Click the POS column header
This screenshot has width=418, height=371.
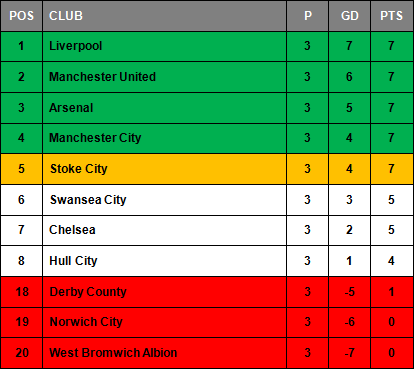pos(22,16)
